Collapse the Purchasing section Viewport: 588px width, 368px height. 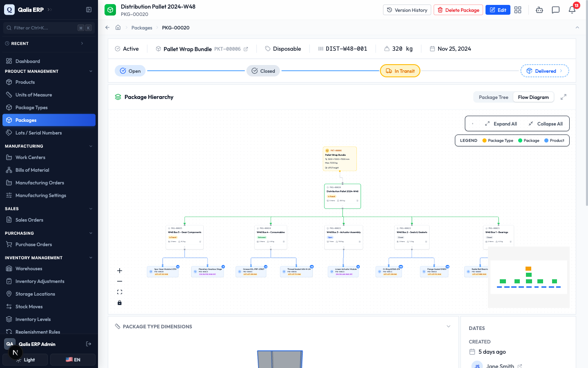91,233
